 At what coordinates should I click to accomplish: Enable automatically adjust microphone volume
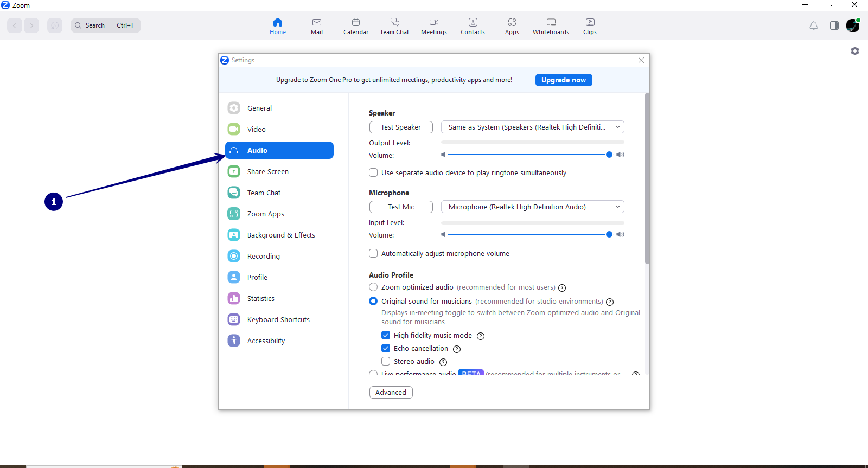[x=373, y=253]
